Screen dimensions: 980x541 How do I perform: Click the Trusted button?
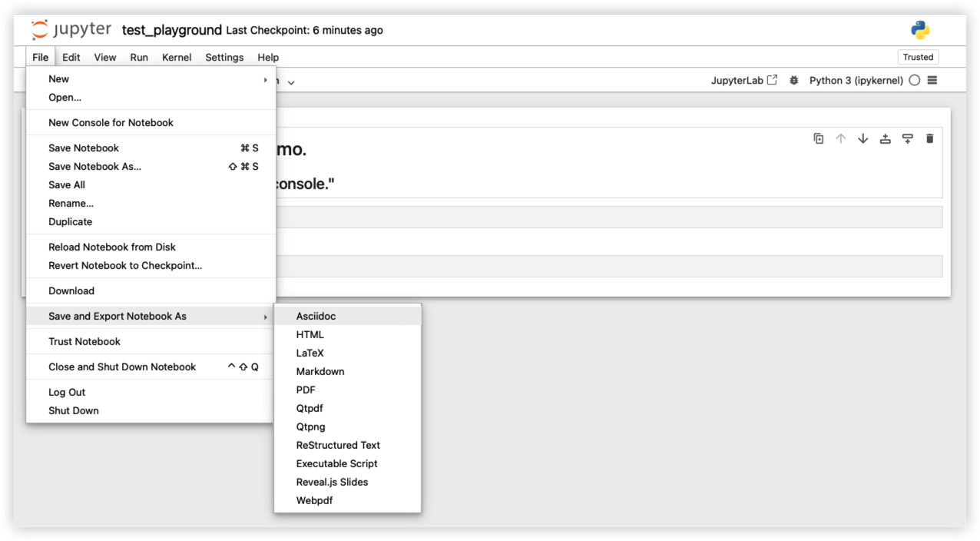918,57
